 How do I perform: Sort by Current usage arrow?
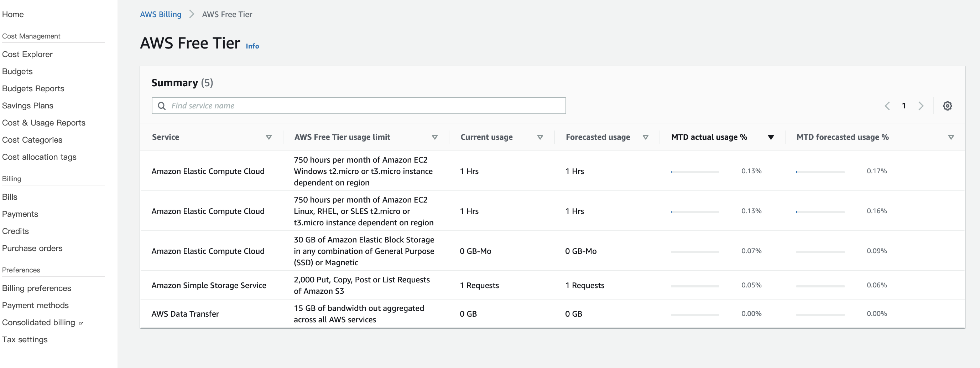point(540,138)
